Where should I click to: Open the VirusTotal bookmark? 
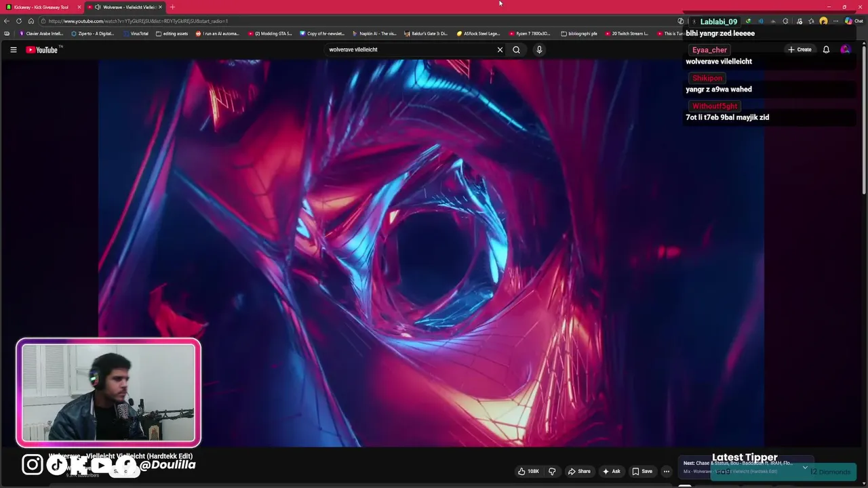[x=136, y=33]
